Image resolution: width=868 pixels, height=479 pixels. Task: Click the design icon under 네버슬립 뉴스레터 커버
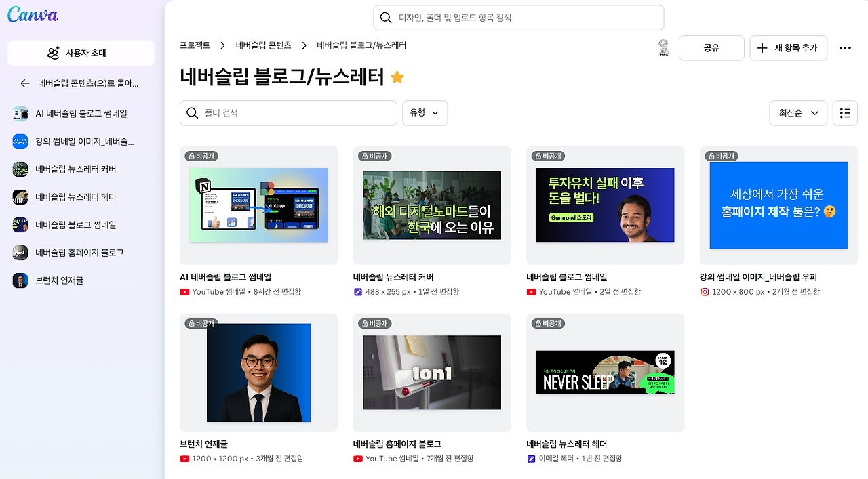click(357, 292)
